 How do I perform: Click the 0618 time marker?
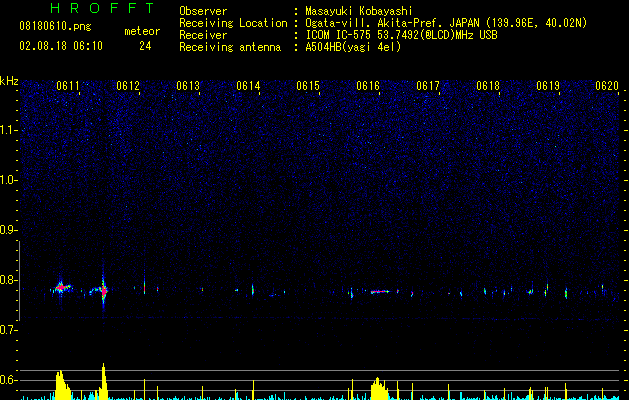tap(488, 86)
